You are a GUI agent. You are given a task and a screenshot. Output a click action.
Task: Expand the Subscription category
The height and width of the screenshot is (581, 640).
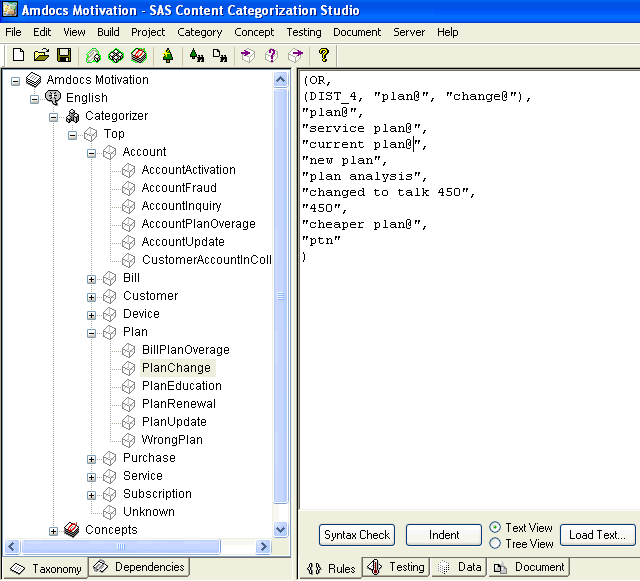point(91,496)
